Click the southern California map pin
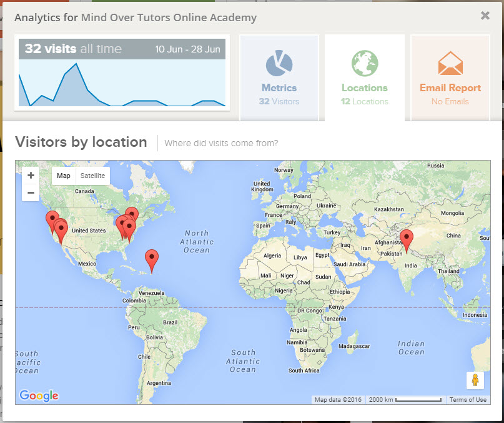The width and height of the screenshot is (504, 423). (x=61, y=232)
